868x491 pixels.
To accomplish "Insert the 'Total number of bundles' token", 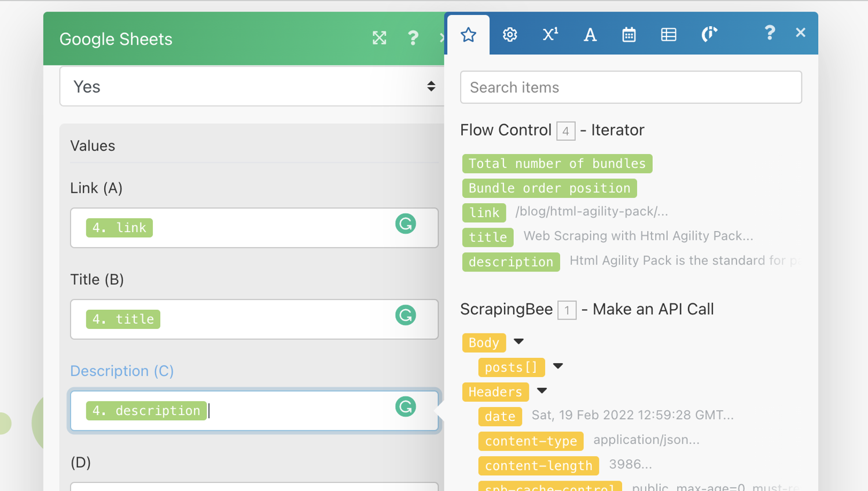I will click(x=557, y=164).
